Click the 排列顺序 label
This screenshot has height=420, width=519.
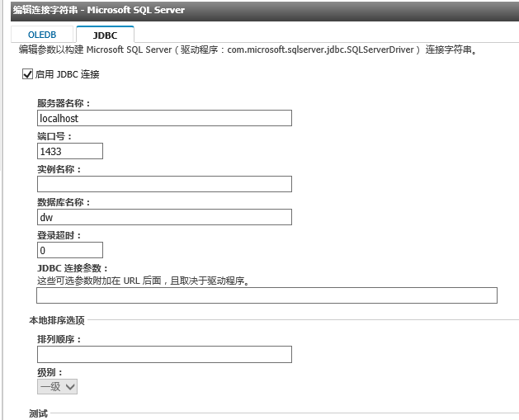(59, 339)
